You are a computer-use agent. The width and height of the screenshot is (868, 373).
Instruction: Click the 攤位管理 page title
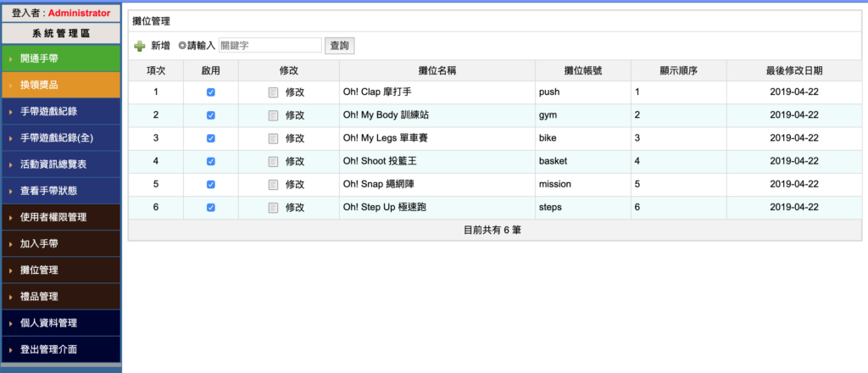[151, 21]
